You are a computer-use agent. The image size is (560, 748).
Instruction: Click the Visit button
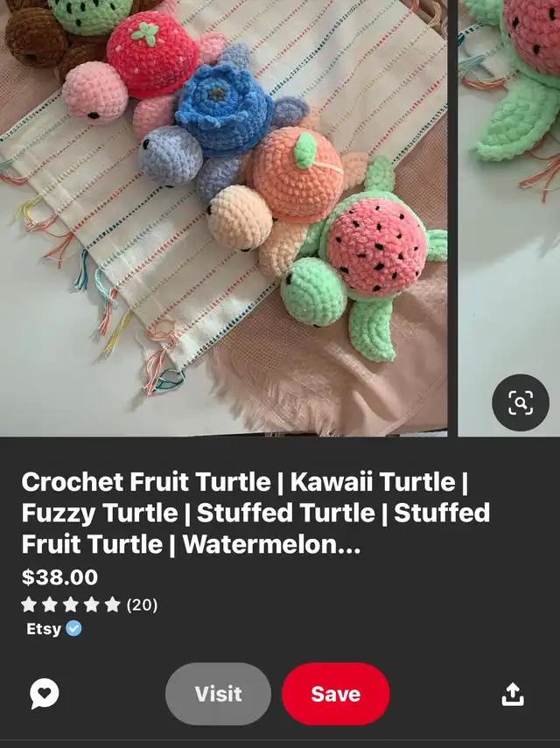click(x=219, y=694)
